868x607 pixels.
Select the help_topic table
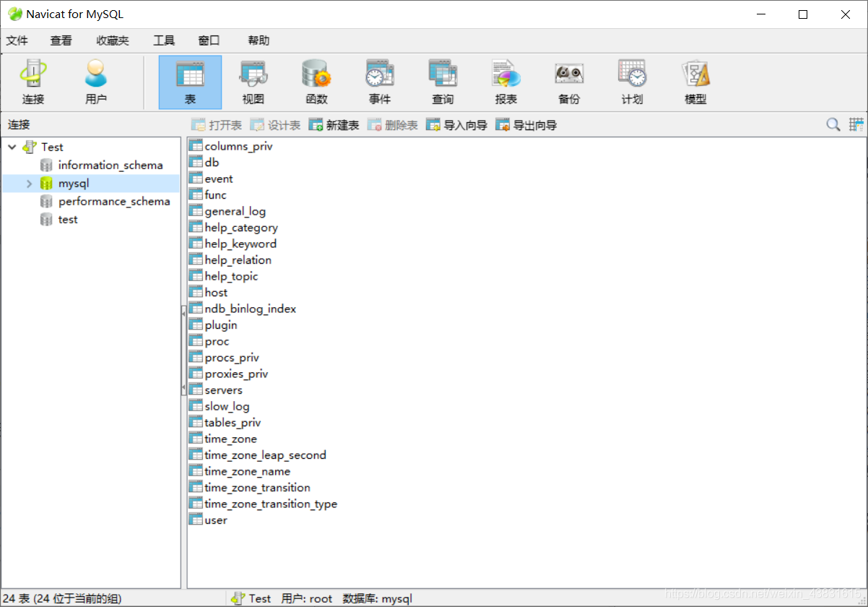231,276
